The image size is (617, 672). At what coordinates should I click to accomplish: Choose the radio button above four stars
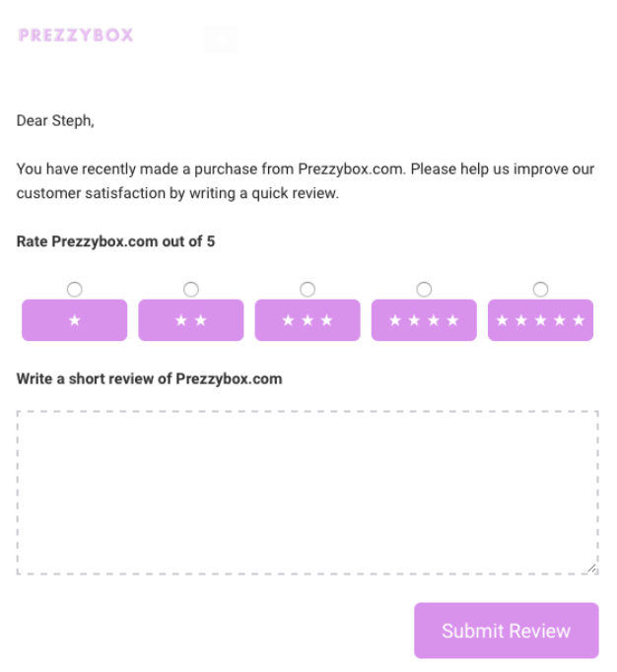pos(424,289)
